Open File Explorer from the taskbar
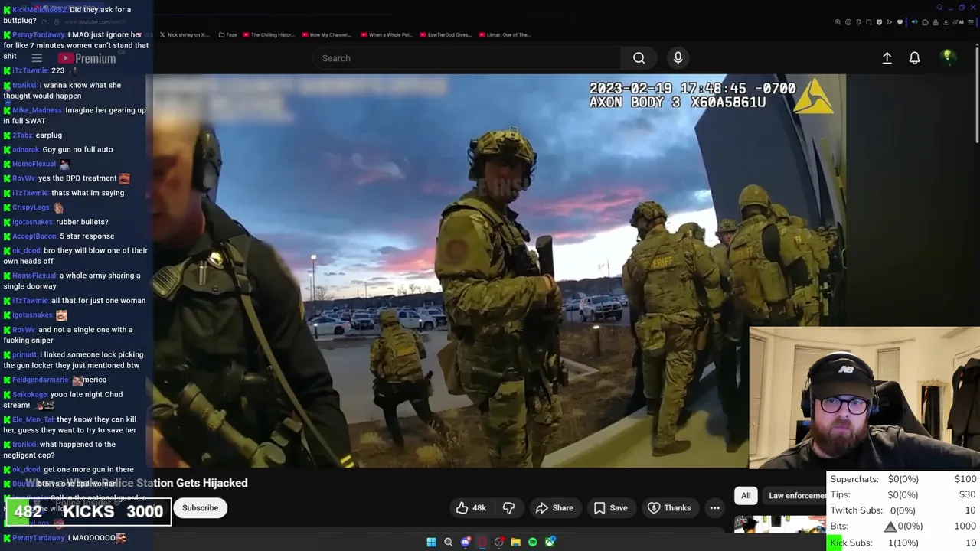This screenshot has width=980, height=551. tap(516, 542)
